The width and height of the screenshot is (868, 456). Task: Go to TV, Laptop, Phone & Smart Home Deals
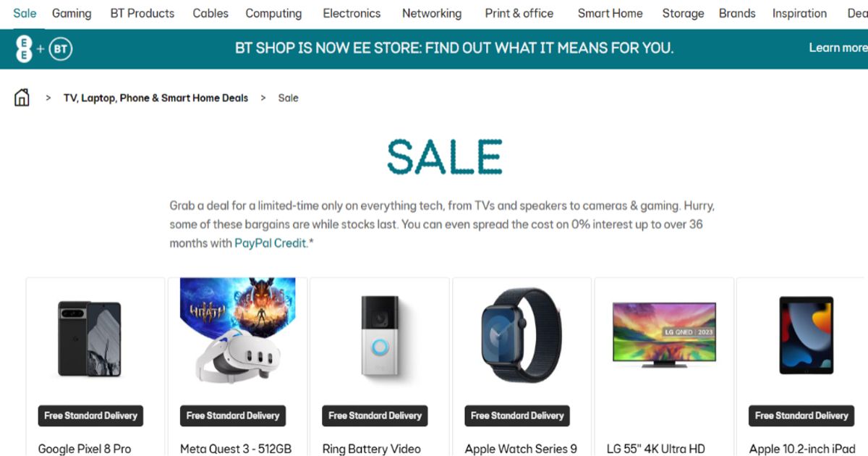point(156,98)
